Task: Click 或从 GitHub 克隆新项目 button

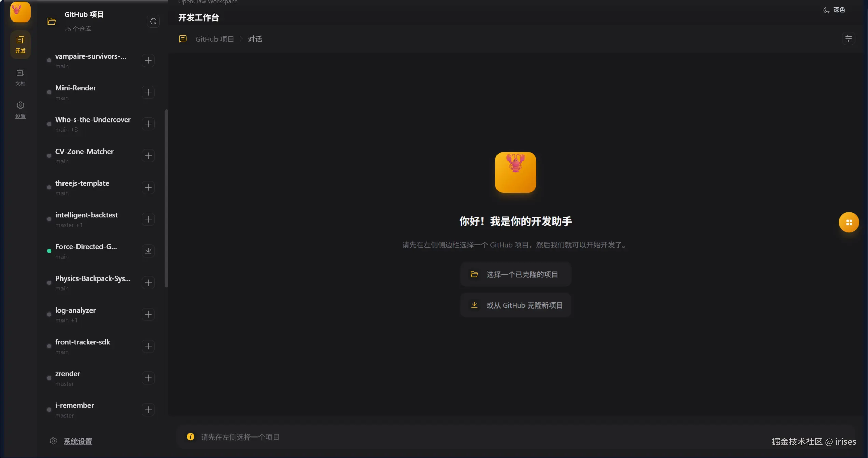Action: [x=516, y=305]
